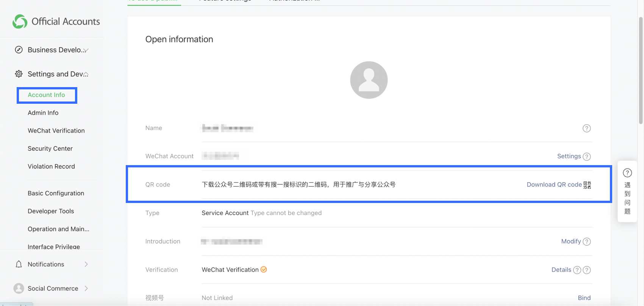Open Social Commerce sidebar label
This screenshot has width=644, height=306.
coord(53,289)
